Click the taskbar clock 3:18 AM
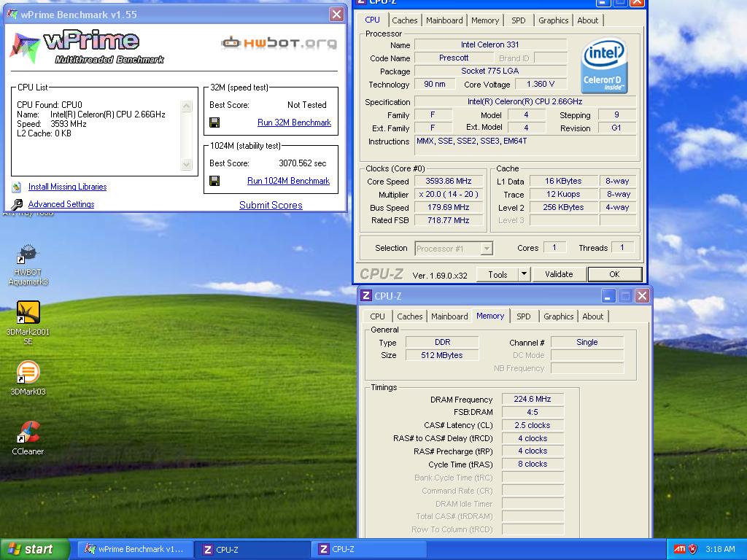Image resolution: width=747 pixels, height=560 pixels. click(x=720, y=549)
